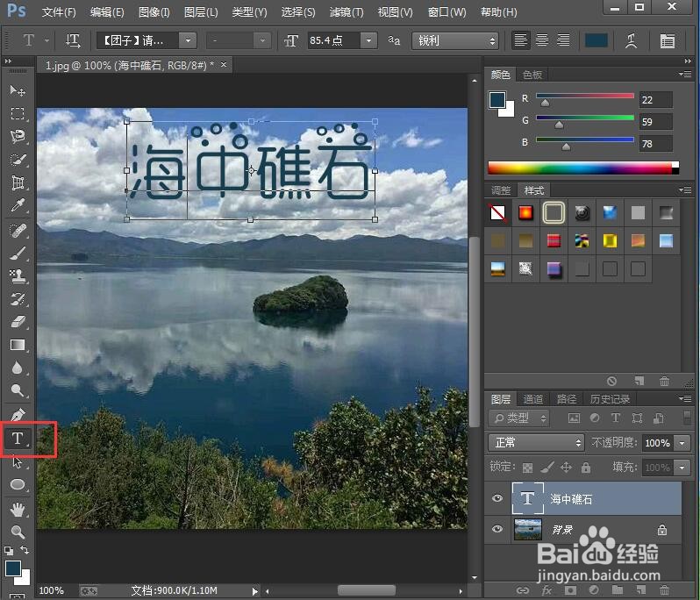
Task: Select the Lasso tool
Action: tap(18, 136)
